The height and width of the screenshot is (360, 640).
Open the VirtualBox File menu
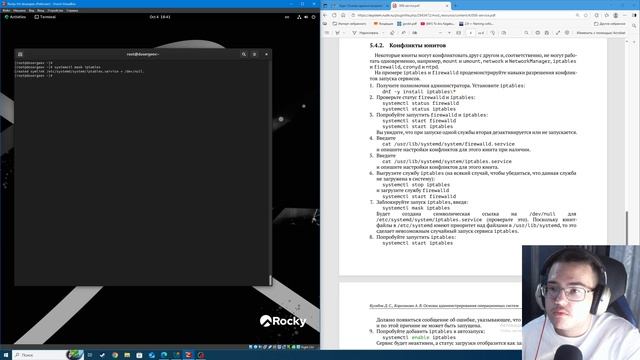click(6, 11)
